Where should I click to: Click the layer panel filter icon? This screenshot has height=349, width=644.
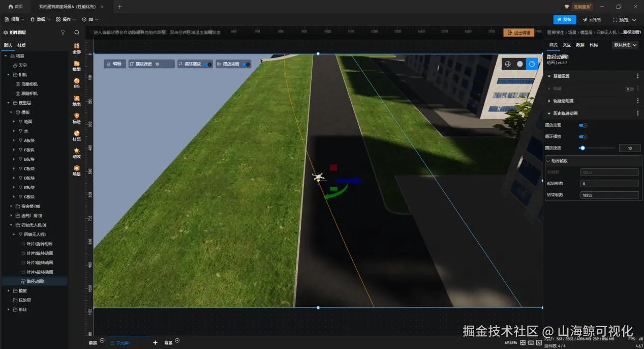tap(63, 32)
